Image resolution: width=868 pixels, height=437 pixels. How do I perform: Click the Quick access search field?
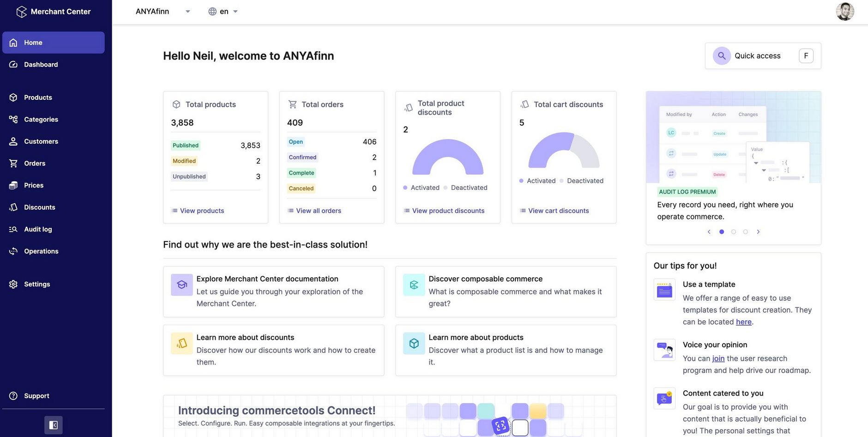click(x=763, y=56)
